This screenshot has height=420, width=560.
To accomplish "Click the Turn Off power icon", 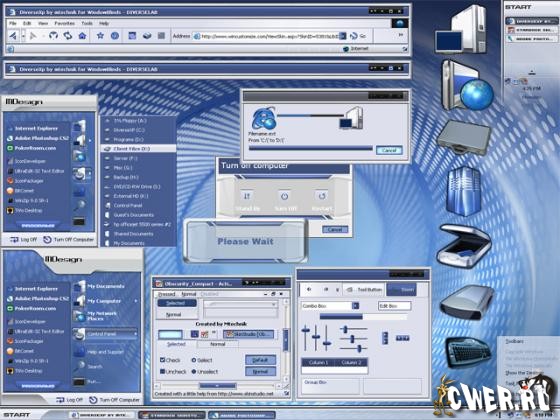I will pos(284,196).
